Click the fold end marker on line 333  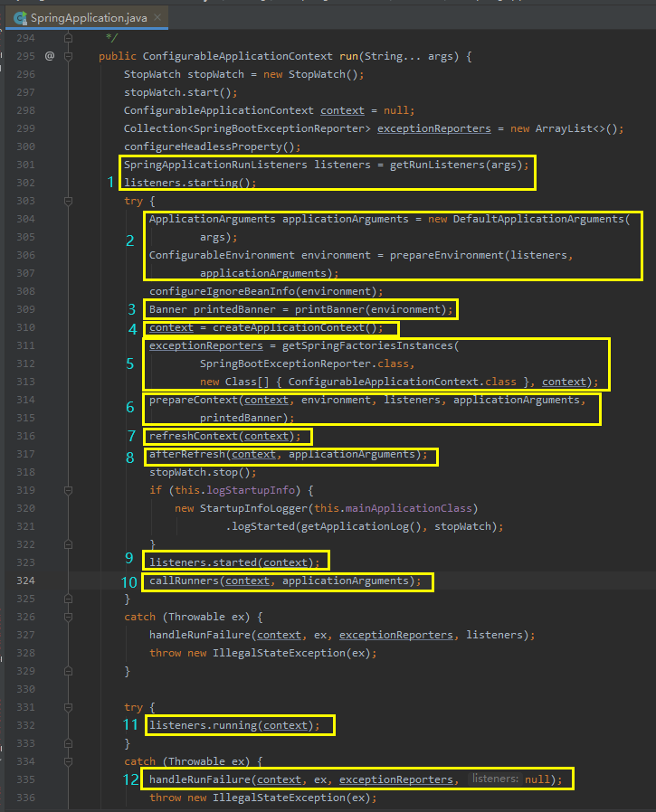click(68, 743)
